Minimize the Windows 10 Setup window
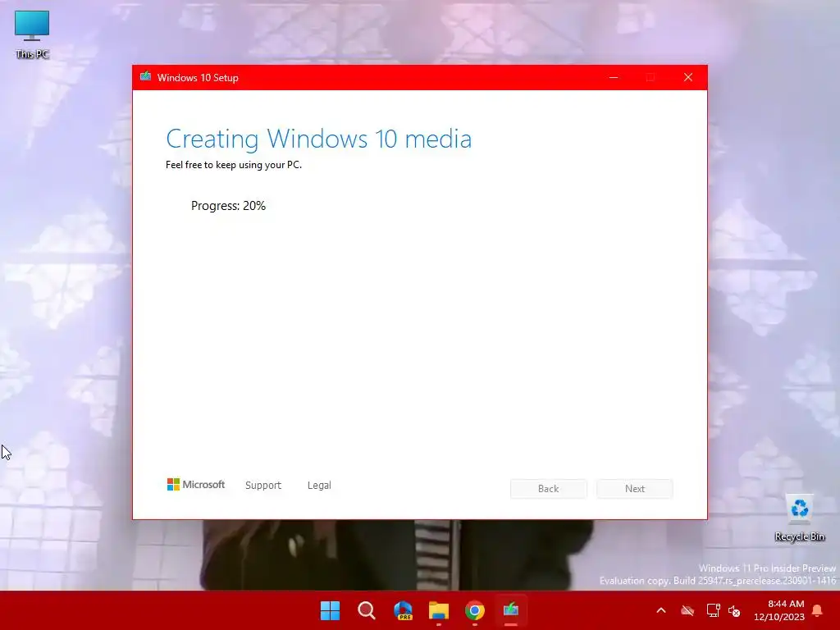 [614, 78]
